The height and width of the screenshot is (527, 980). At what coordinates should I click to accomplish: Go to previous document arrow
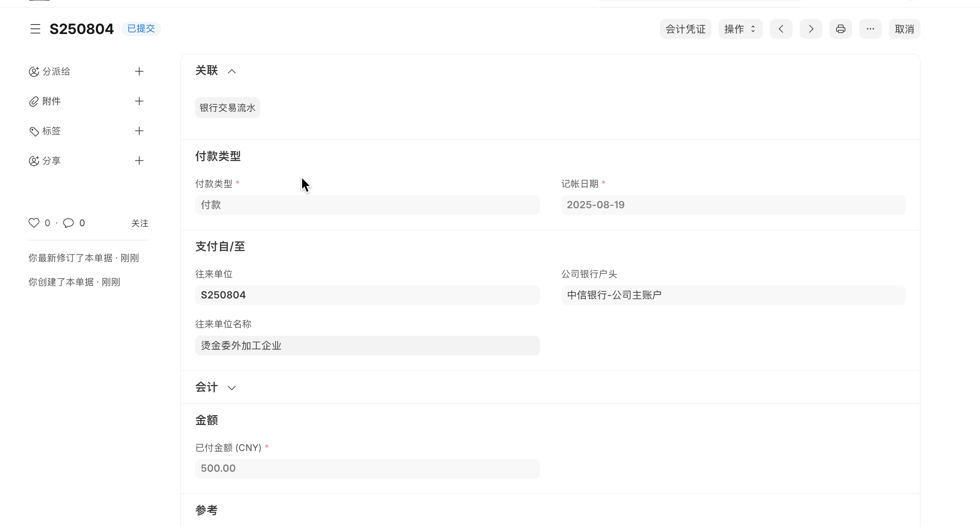point(781,29)
